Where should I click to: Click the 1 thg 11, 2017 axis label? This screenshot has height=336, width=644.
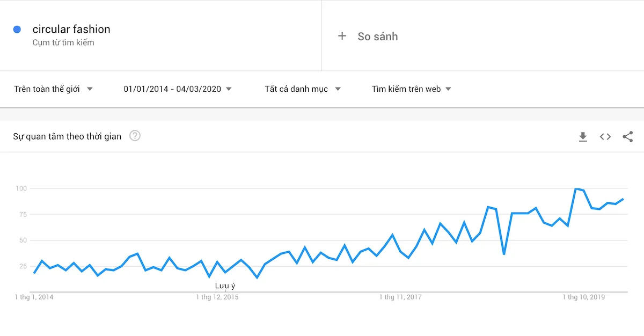[x=400, y=297]
